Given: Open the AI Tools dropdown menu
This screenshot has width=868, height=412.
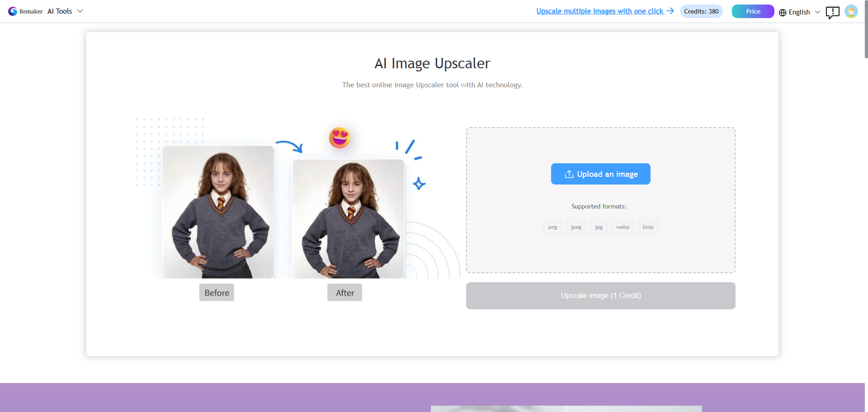Looking at the screenshot, I should pyautogui.click(x=65, y=11).
